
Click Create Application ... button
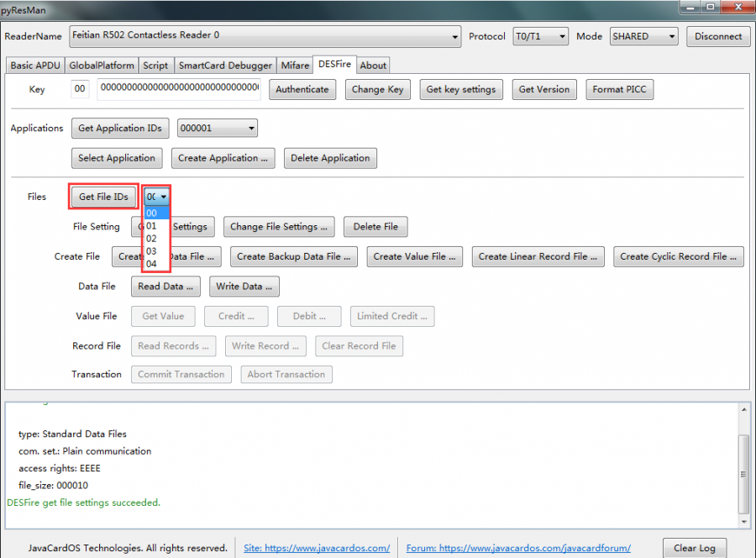point(223,158)
